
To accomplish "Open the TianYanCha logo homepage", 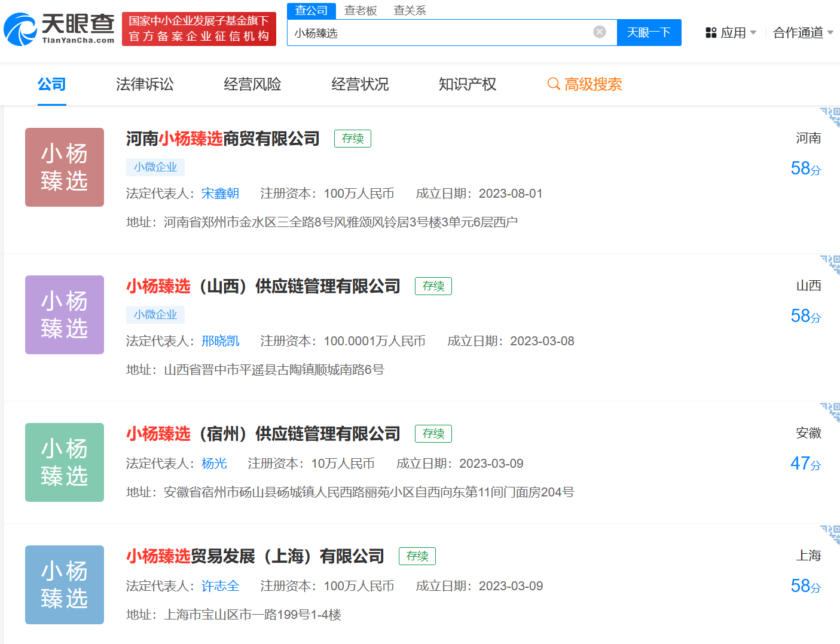I will coord(59,29).
